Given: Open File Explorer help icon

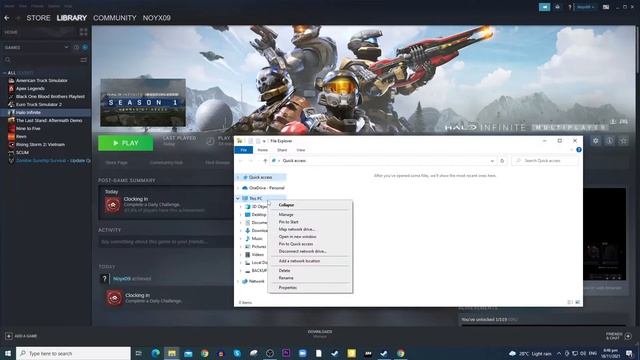Looking at the screenshot, I should [x=579, y=150].
